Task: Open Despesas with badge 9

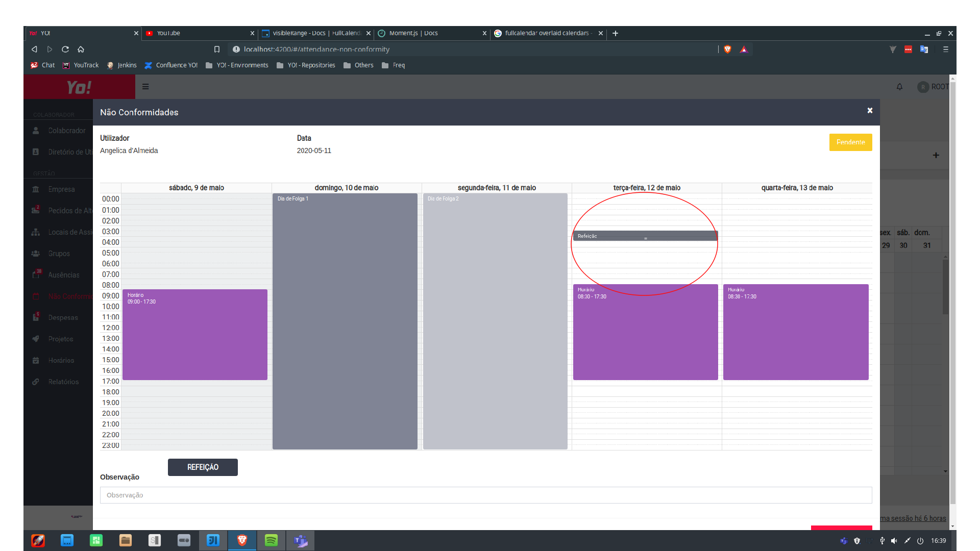Action: pyautogui.click(x=62, y=317)
